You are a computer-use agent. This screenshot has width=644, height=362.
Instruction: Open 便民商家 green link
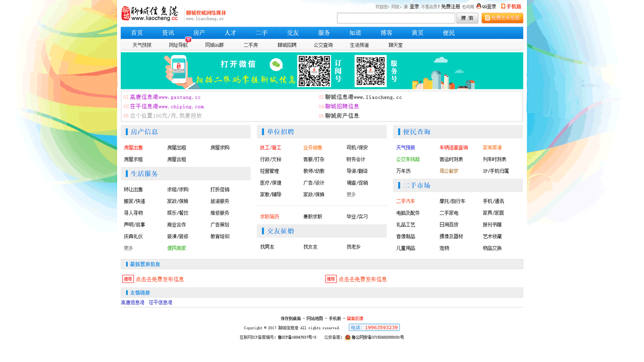[177, 248]
